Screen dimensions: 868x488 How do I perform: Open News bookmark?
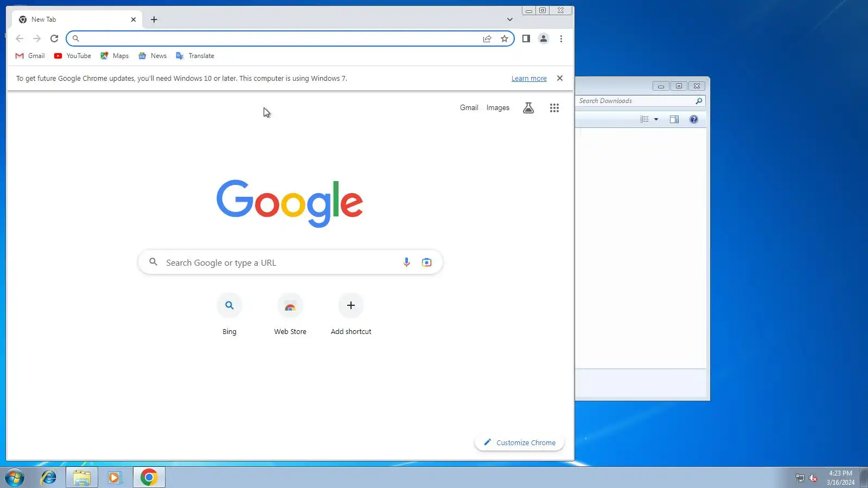(152, 56)
